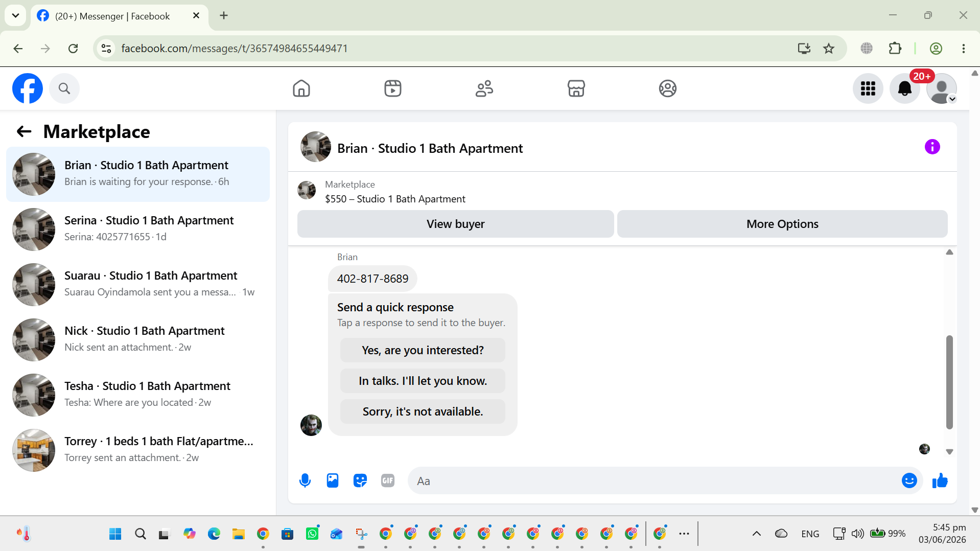Switch the ENG input language
980x551 pixels.
click(x=810, y=534)
